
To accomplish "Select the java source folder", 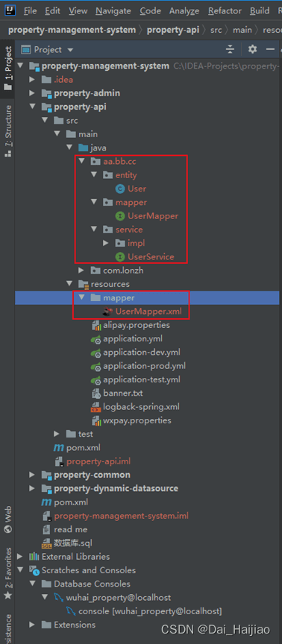I will [98, 148].
